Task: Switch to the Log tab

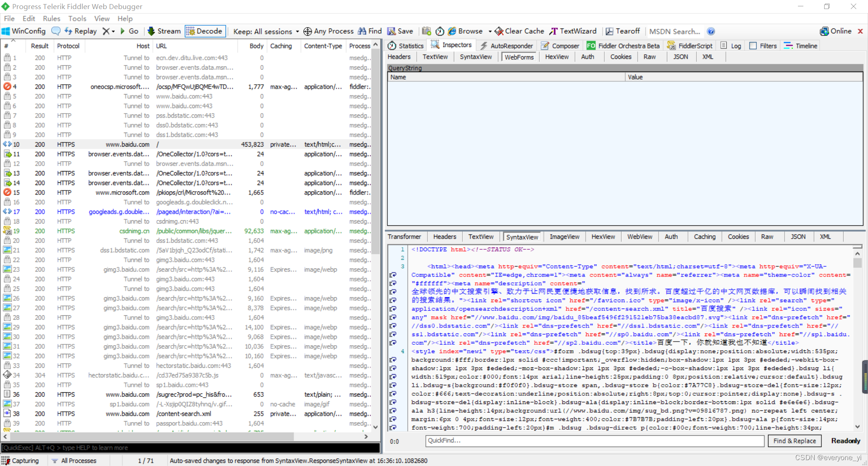Action: 731,46
